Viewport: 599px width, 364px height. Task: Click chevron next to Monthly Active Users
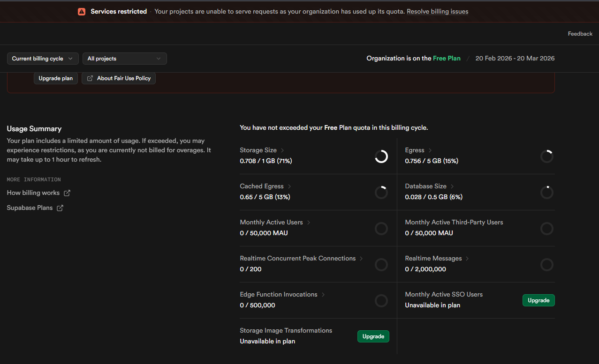click(309, 223)
